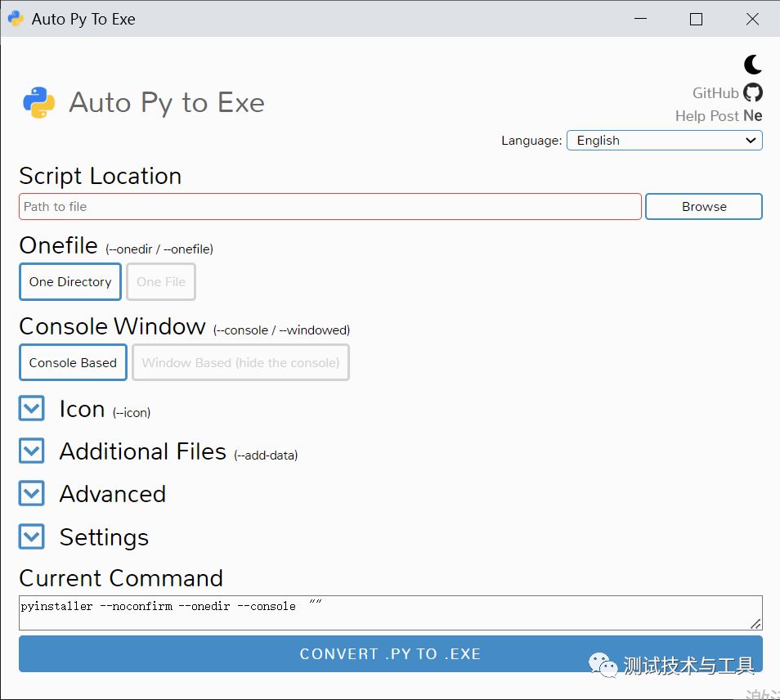Minimize the Auto Py To Exe window
This screenshot has width=780, height=700.
coord(641,19)
